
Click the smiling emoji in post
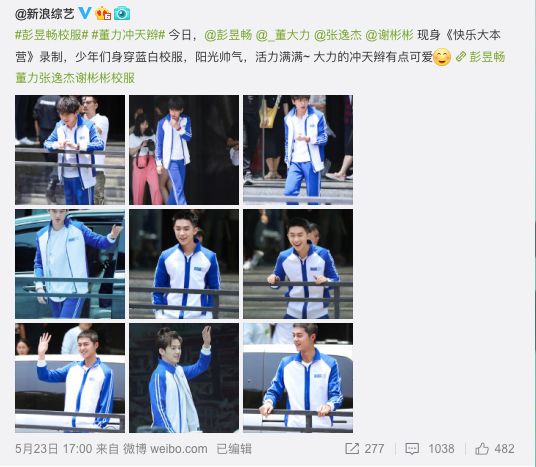pyautogui.click(x=442, y=57)
